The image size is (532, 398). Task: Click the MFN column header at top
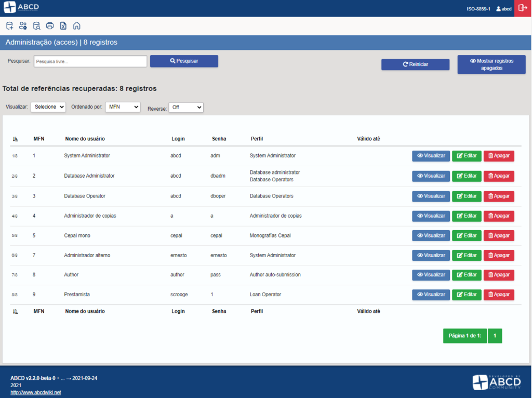pyautogui.click(x=38, y=139)
